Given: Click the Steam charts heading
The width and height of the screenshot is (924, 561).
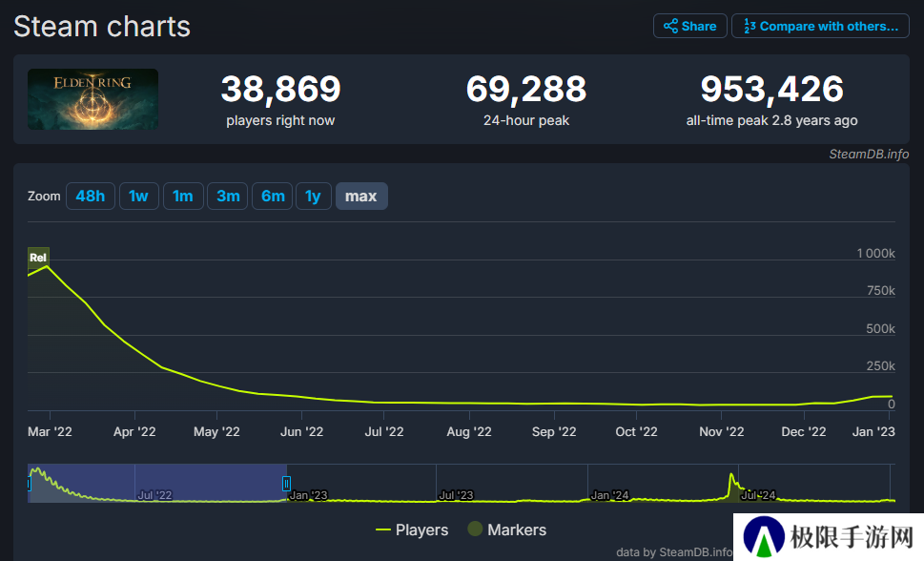Looking at the screenshot, I should point(102,27).
